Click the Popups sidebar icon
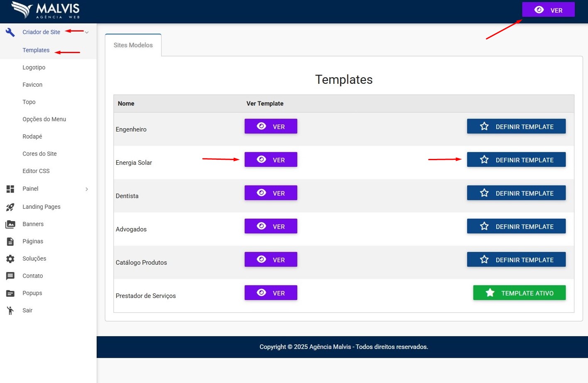 point(10,293)
